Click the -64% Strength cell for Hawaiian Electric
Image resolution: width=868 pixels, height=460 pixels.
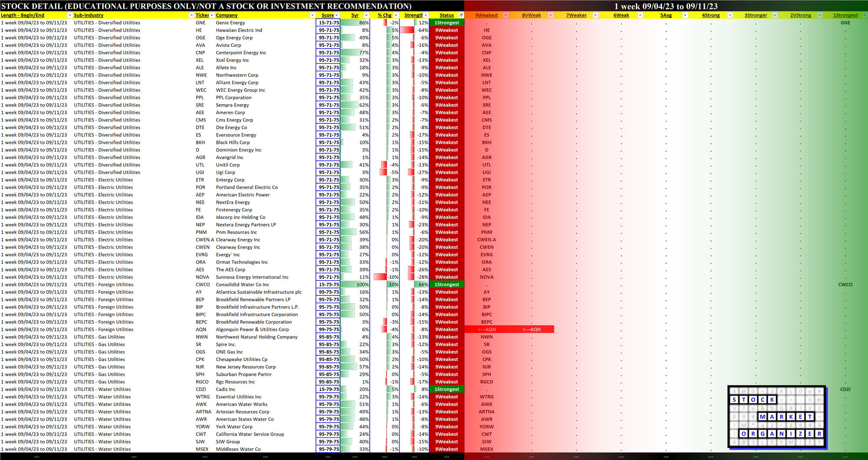pyautogui.click(x=414, y=30)
